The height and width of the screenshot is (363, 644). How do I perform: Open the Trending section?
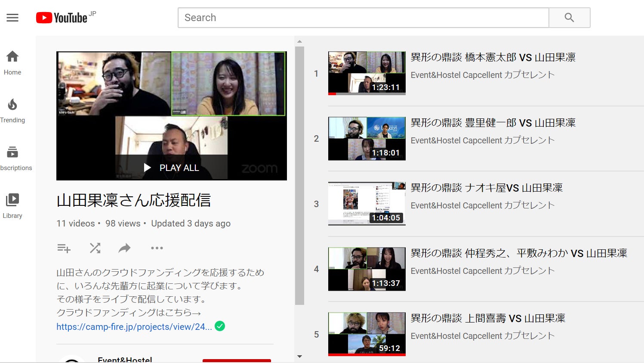12,110
